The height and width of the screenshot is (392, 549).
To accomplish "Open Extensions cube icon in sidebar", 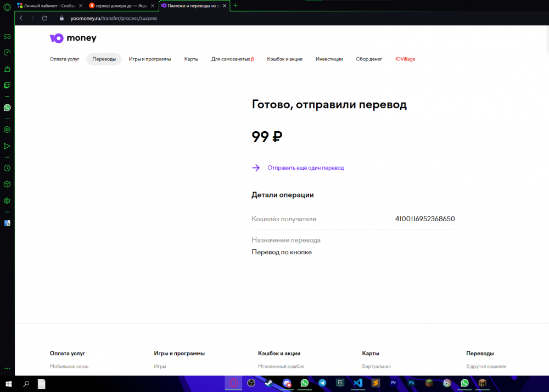I will [7, 184].
